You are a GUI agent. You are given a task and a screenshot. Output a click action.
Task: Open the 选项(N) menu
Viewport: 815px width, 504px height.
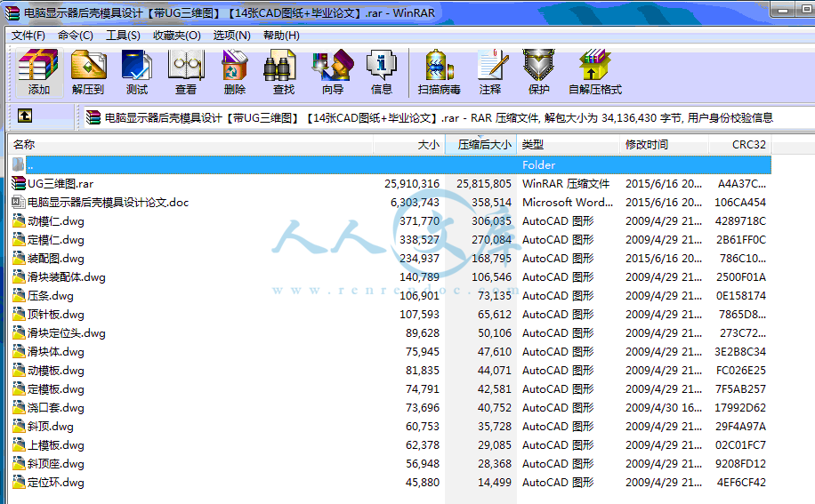coord(232,36)
